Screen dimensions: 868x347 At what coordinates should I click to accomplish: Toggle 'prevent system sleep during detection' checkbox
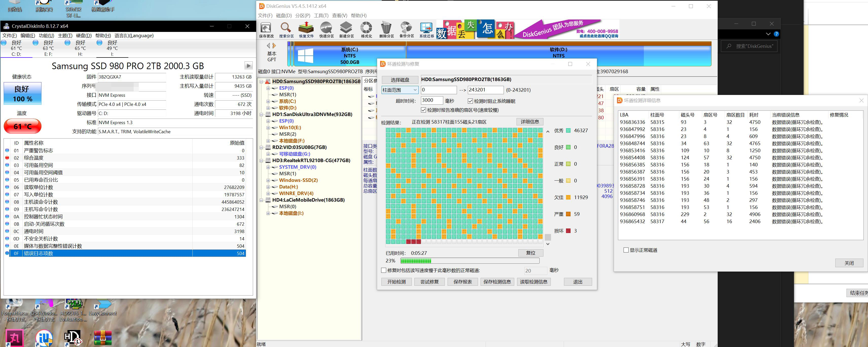(470, 101)
